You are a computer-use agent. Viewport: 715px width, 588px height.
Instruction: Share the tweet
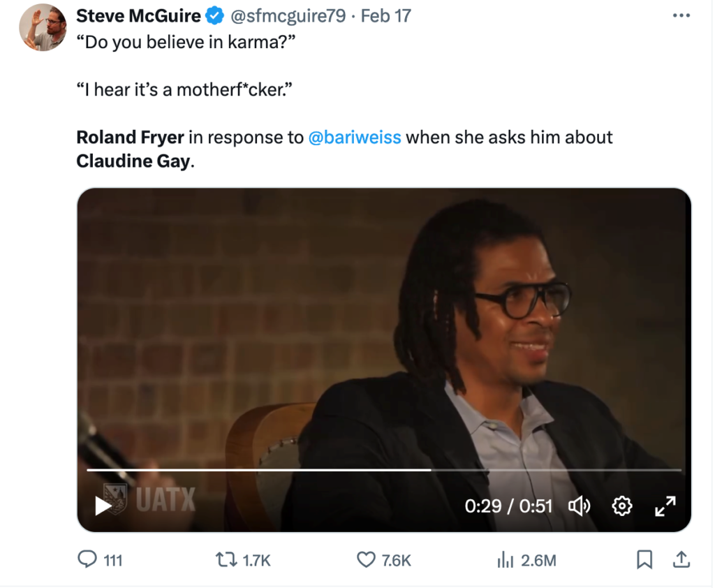click(681, 559)
